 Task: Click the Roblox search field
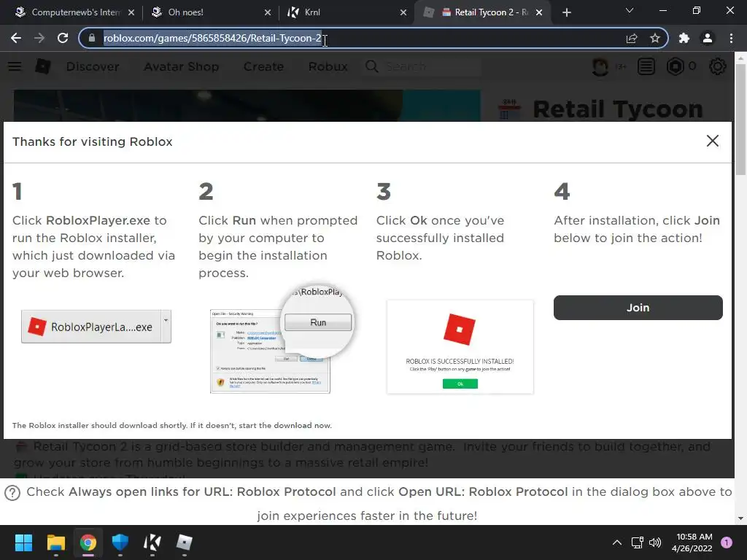(x=423, y=66)
